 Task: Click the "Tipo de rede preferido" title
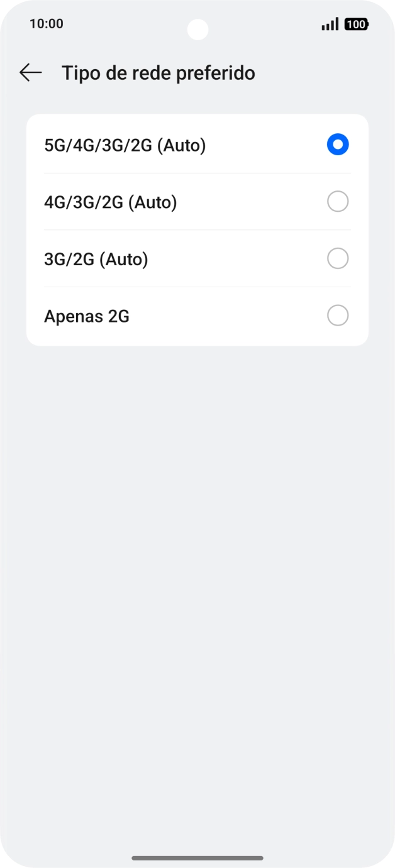tap(159, 73)
